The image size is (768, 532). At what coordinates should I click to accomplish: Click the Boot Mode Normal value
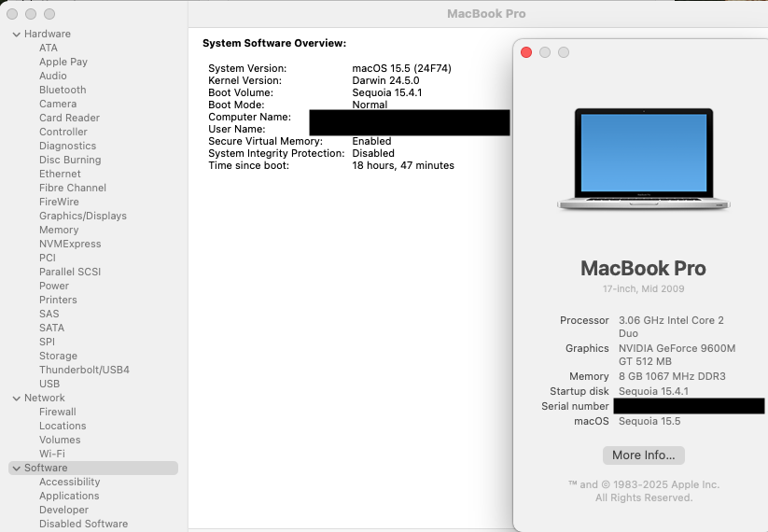pyautogui.click(x=370, y=105)
